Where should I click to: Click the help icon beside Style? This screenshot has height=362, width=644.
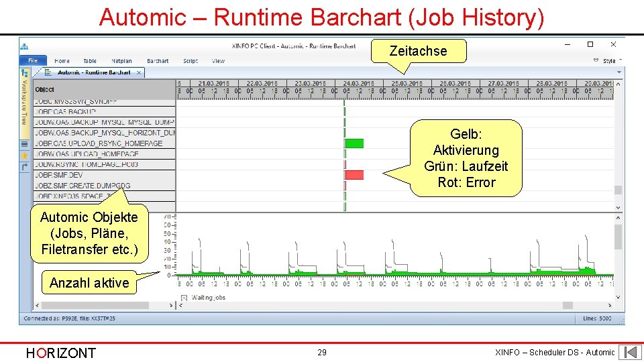tap(596, 60)
